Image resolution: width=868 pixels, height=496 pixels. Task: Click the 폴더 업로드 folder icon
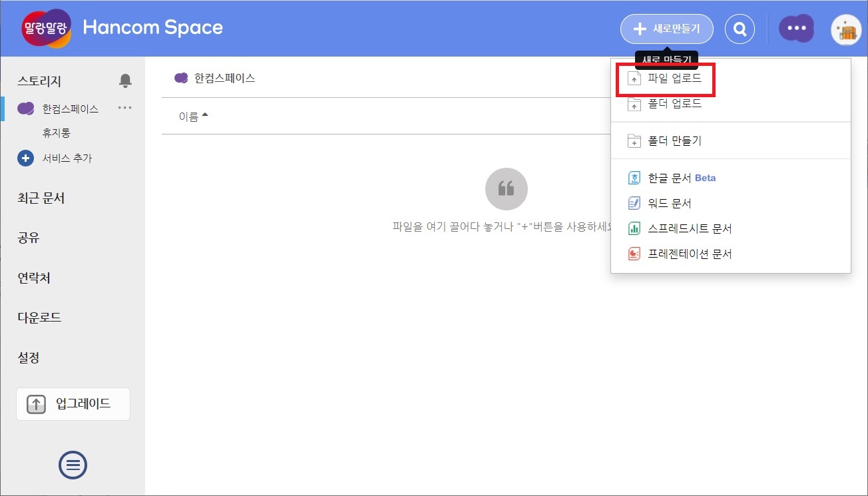pyautogui.click(x=634, y=104)
